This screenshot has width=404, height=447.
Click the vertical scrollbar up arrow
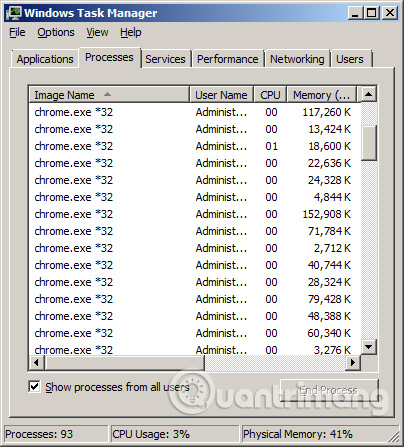click(369, 94)
